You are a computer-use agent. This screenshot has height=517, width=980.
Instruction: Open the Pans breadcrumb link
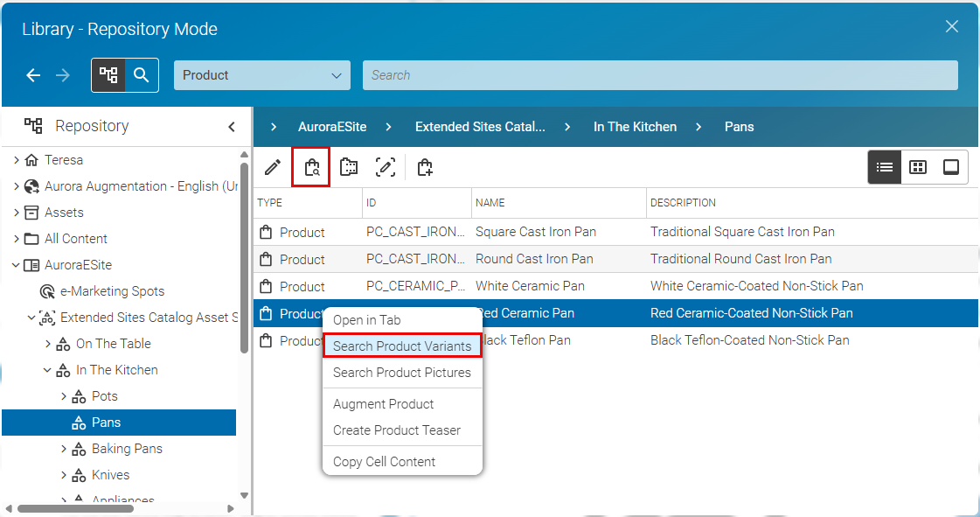739,126
